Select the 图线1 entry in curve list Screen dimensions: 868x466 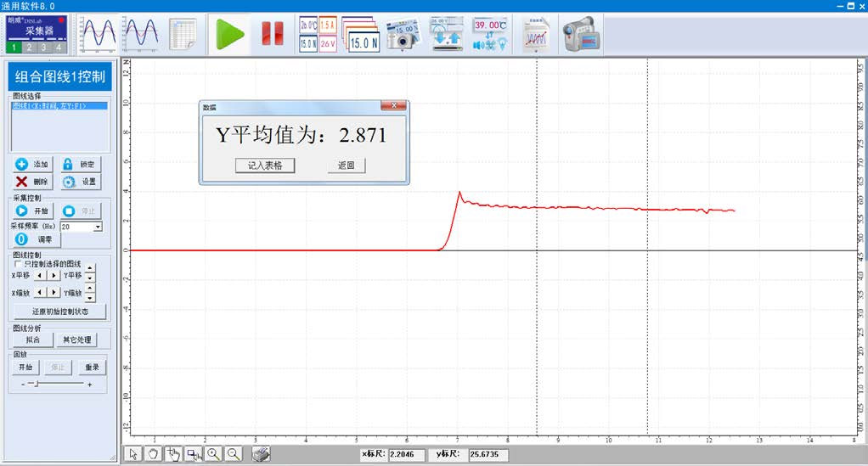coord(49,106)
